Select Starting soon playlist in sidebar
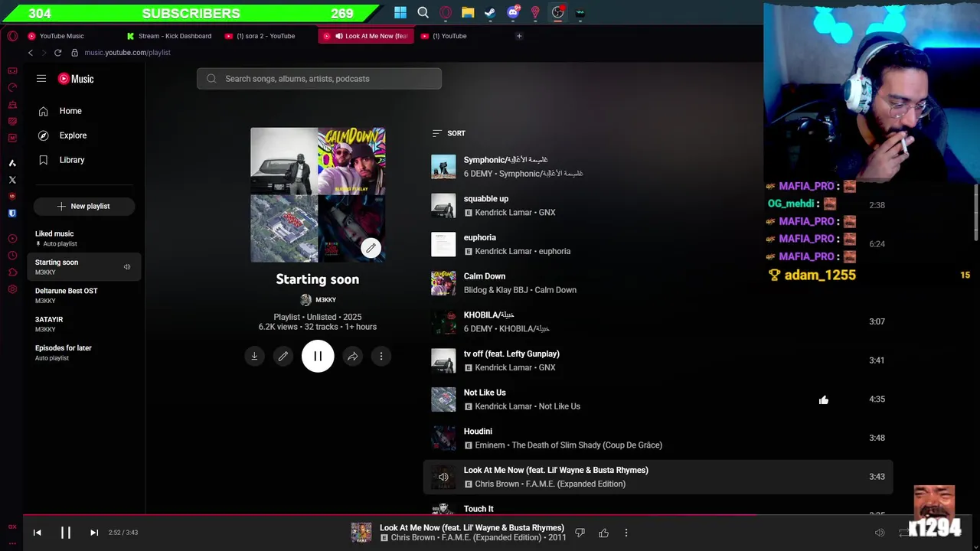Image resolution: width=980 pixels, height=551 pixels. pyautogui.click(x=84, y=266)
